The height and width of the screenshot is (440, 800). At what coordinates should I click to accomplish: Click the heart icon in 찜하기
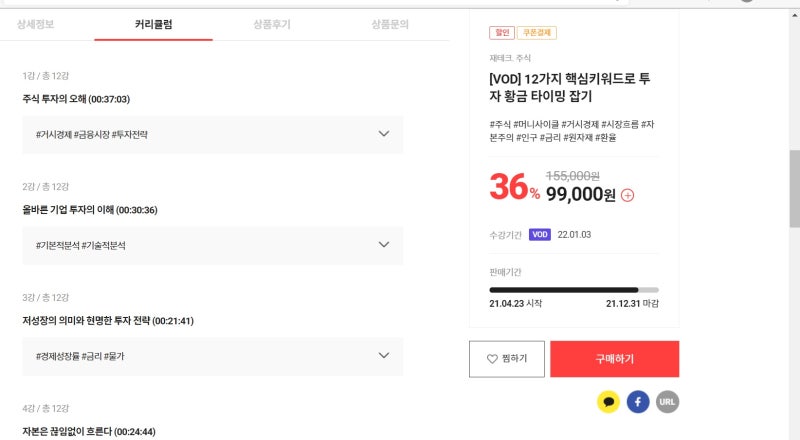click(x=492, y=359)
